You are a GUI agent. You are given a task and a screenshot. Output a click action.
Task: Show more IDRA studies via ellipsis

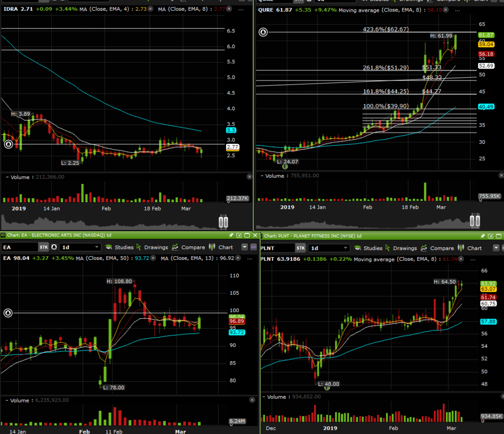coord(241,10)
